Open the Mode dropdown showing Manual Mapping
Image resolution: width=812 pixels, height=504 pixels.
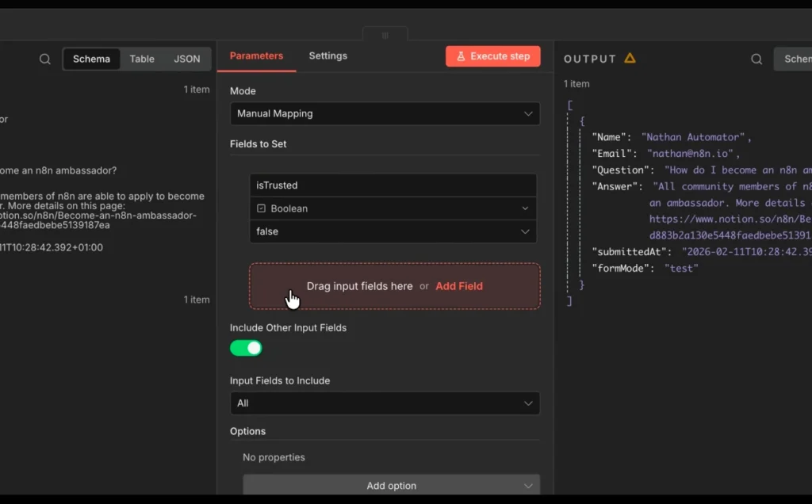385,113
